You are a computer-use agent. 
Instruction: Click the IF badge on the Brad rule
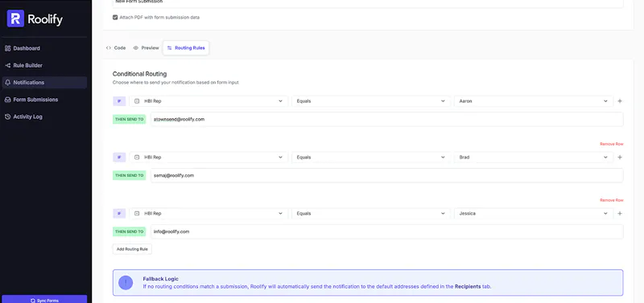point(119,158)
